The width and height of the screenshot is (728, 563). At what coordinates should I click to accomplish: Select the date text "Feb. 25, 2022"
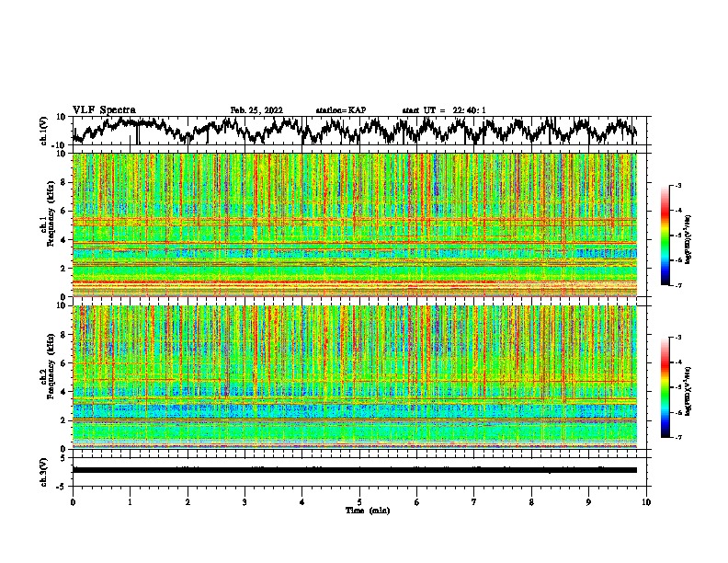256,110
